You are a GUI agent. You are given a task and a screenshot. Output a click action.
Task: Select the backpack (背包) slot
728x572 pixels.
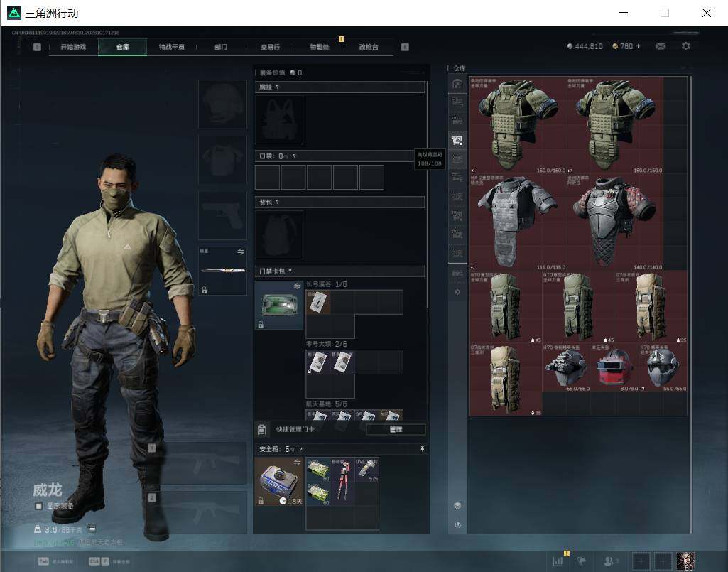tap(279, 234)
